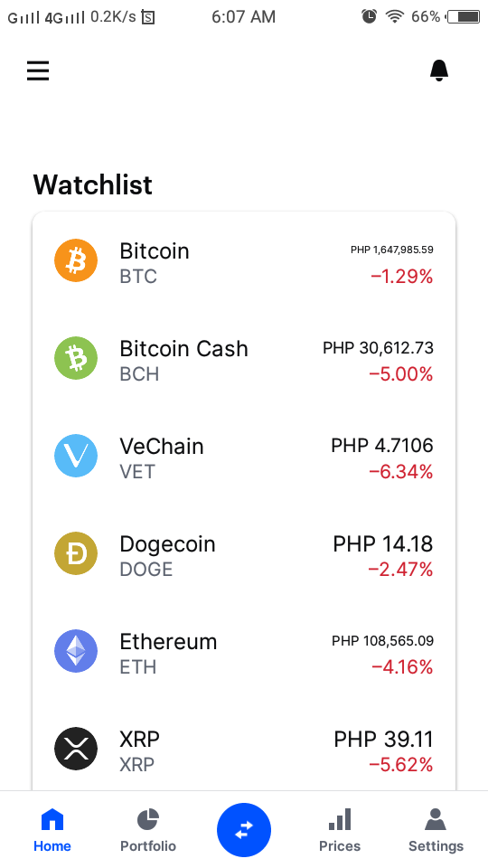Viewport: 488px width, 868px height.
Task: Select the Home tab
Action: tap(52, 830)
